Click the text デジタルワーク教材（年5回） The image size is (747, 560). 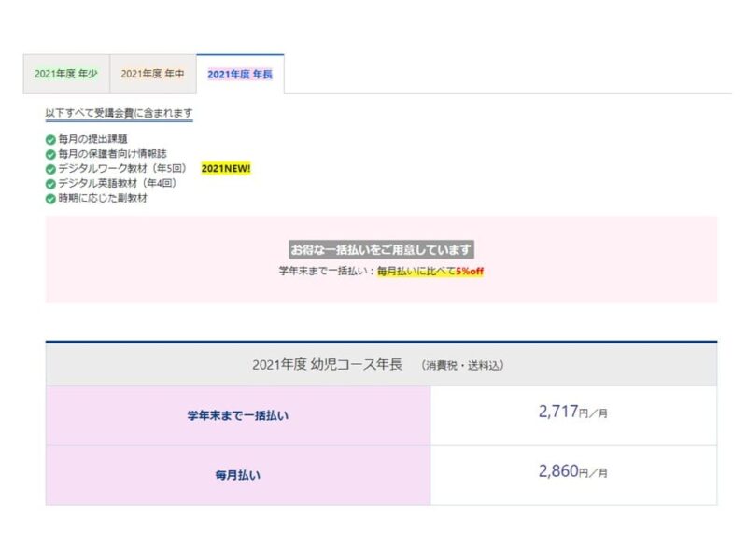point(122,169)
